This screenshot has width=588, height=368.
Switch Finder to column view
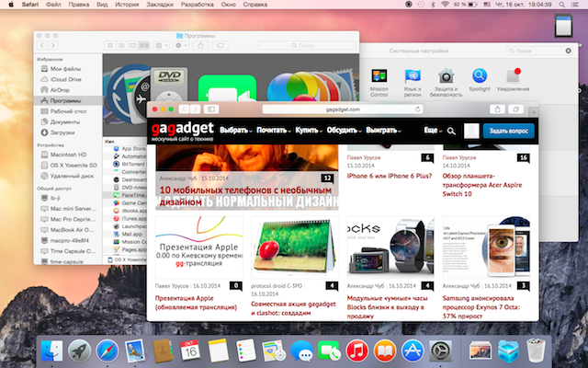(x=132, y=45)
